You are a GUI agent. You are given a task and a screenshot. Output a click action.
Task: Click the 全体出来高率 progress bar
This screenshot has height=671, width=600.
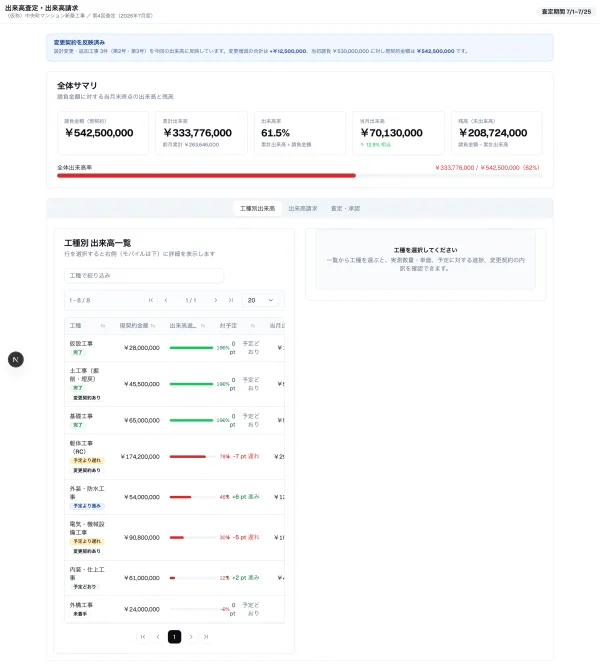click(300, 175)
